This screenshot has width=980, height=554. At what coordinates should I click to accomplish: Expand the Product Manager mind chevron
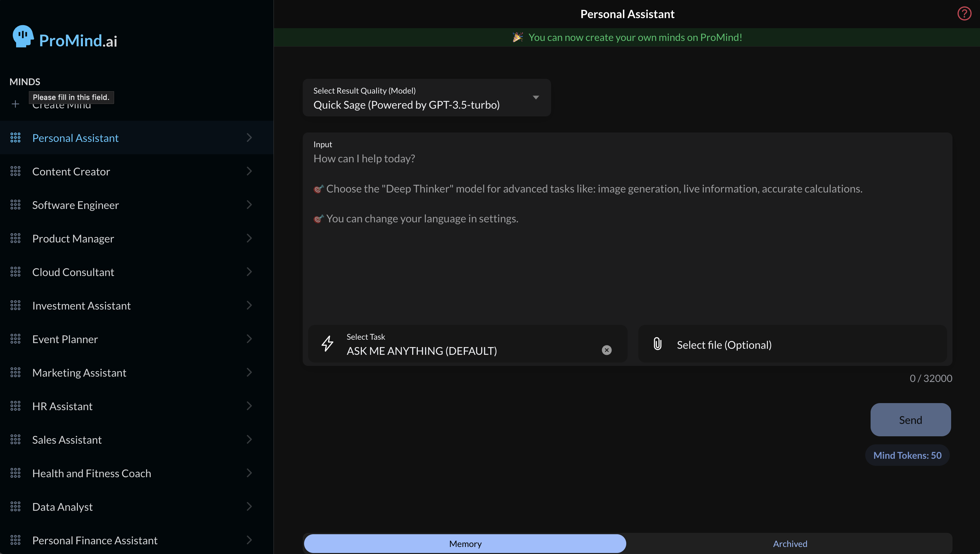(249, 238)
